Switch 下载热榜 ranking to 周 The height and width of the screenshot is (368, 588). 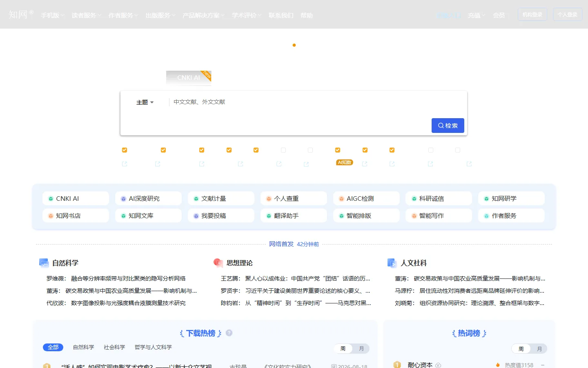coord(343,348)
